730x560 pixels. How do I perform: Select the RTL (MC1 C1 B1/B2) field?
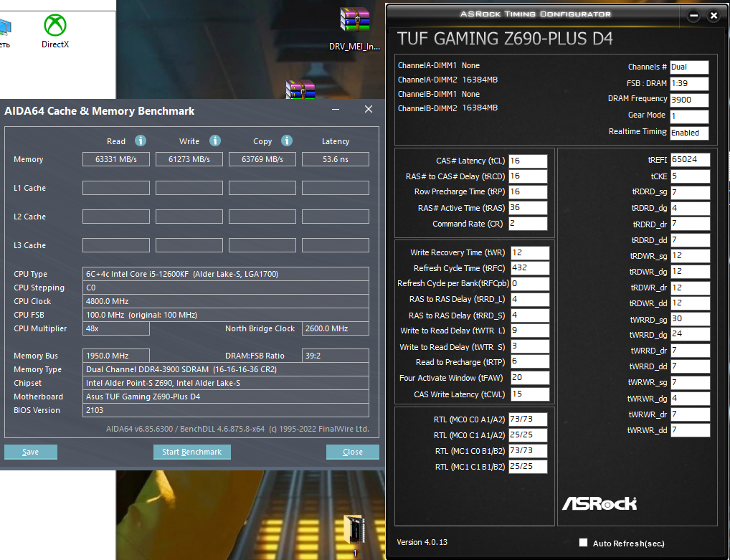click(528, 467)
